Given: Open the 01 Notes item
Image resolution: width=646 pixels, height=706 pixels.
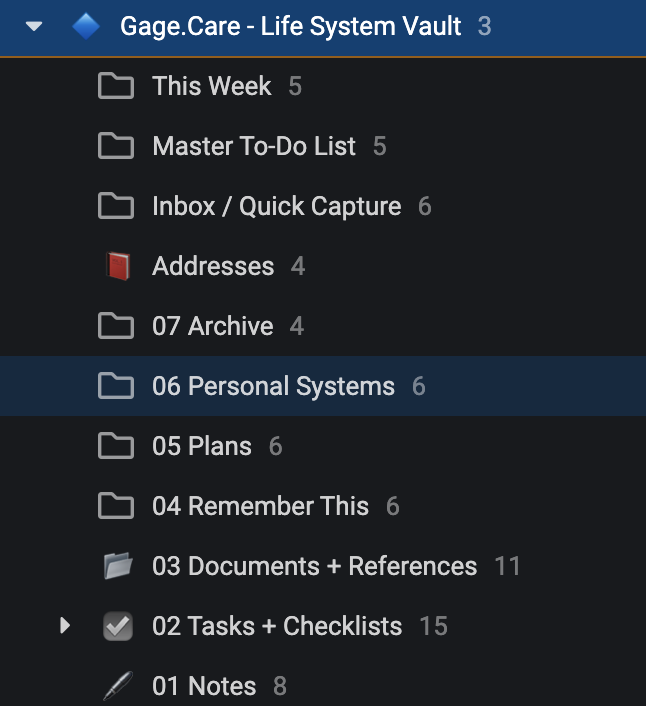Looking at the screenshot, I should [x=323, y=686].
